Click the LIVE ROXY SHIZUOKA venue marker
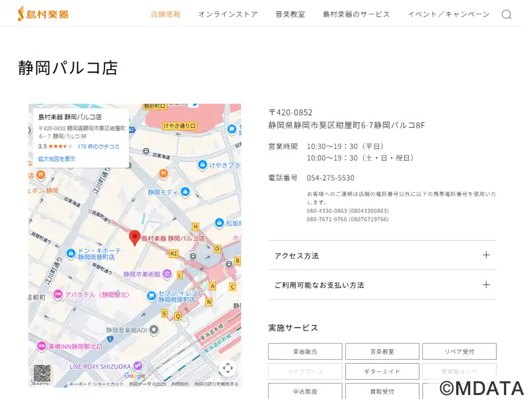 (x=138, y=366)
